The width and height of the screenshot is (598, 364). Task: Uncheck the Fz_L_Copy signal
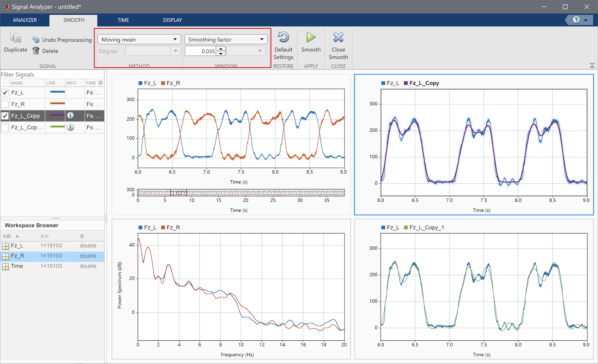click(x=5, y=116)
